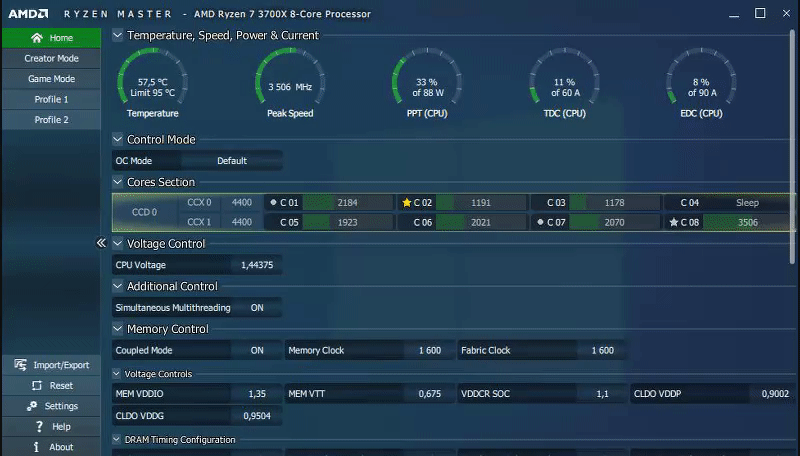Image resolution: width=800 pixels, height=456 pixels.
Task: Click the Temperature gauge dial
Action: (152, 77)
